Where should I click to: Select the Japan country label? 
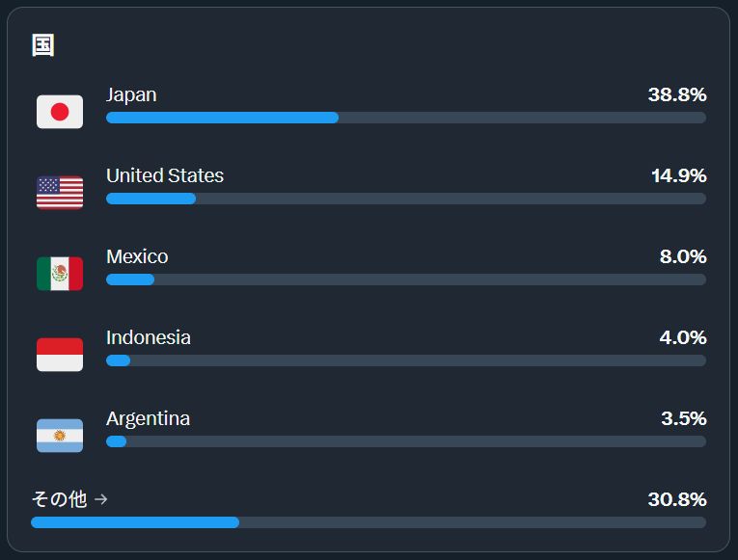131,94
